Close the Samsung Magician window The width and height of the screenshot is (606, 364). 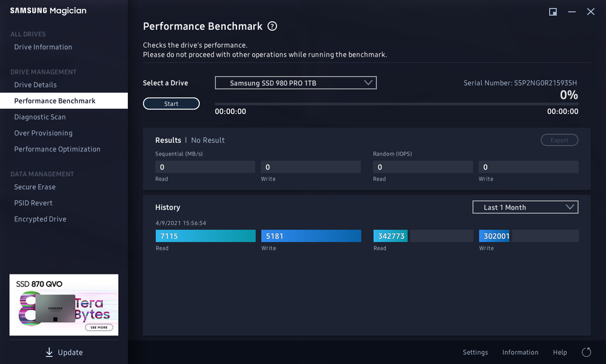pos(590,12)
